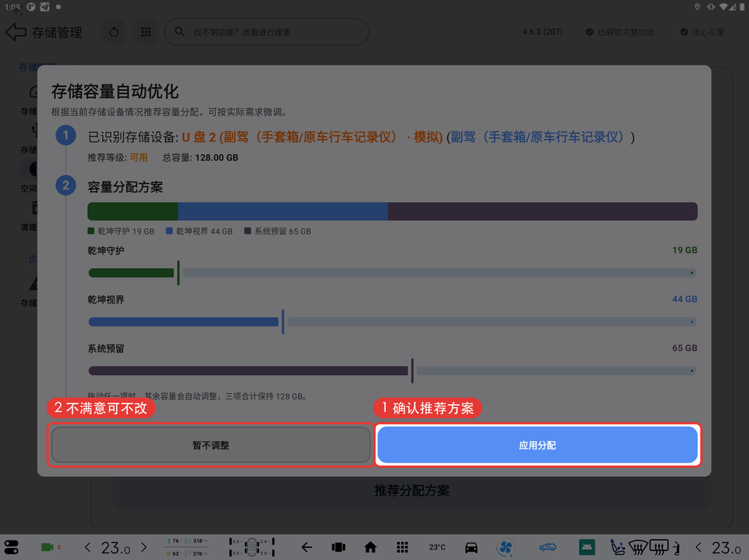Image resolution: width=749 pixels, height=560 pixels.
Task: Toggle seat heating icon
Action: coord(617,547)
